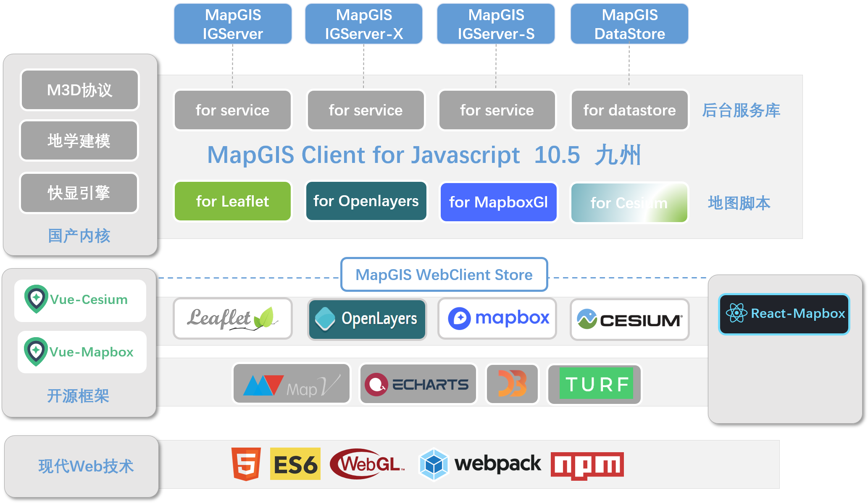Image resolution: width=868 pixels, height=503 pixels.
Task: Click the ECharts logo tile
Action: (x=418, y=384)
